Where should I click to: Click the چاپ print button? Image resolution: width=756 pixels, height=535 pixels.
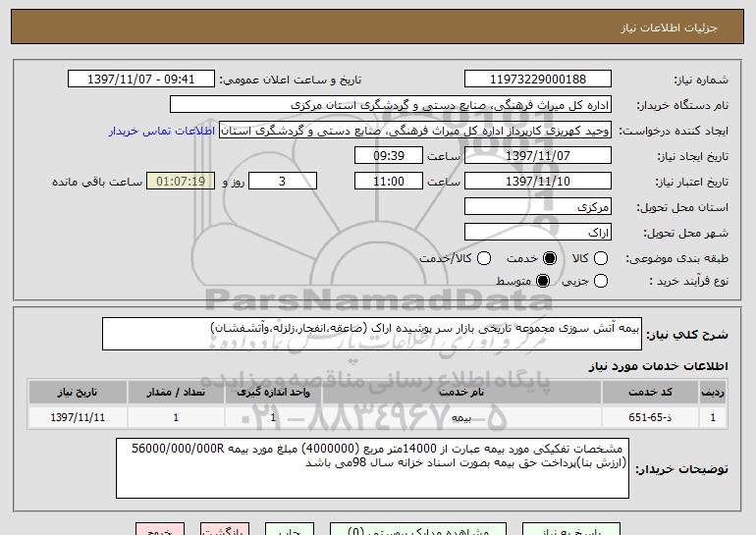click(x=290, y=529)
